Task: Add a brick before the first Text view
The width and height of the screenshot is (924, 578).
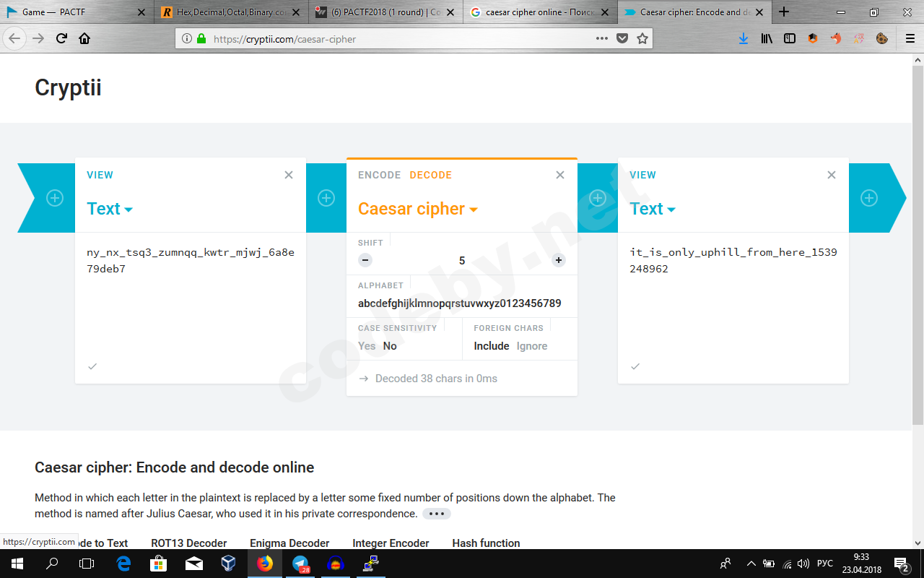Action: pos(55,198)
